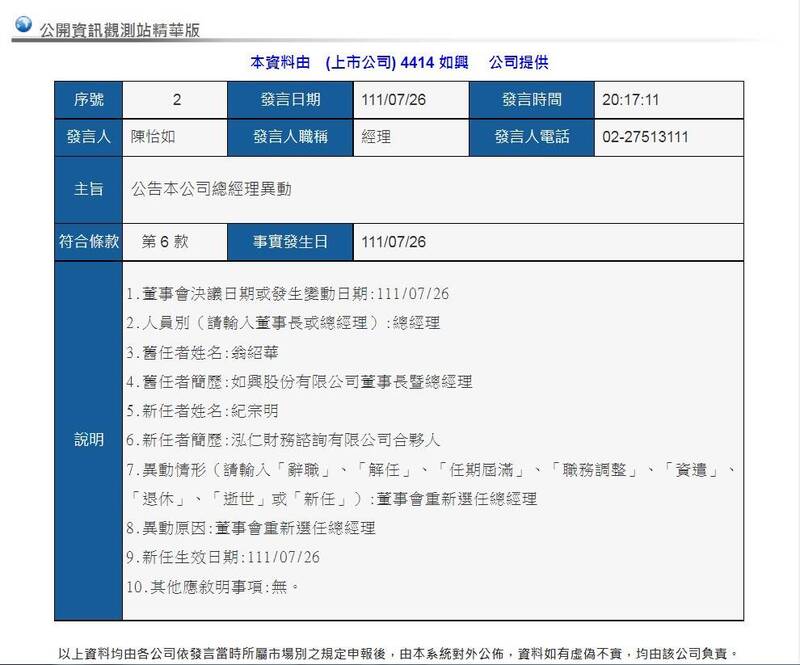Click the footer disclaimer starting 以上資料均由各公司
Viewport: 800px width, 665px height.
tap(398, 653)
